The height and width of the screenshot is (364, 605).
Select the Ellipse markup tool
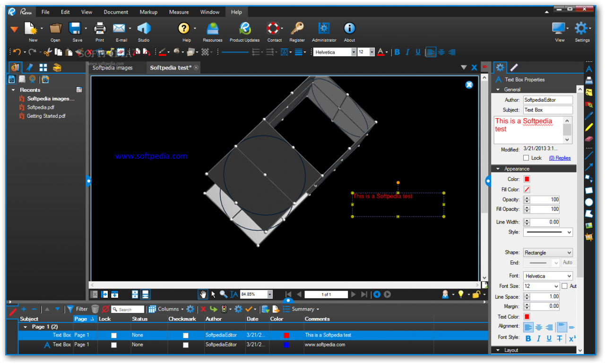point(588,202)
